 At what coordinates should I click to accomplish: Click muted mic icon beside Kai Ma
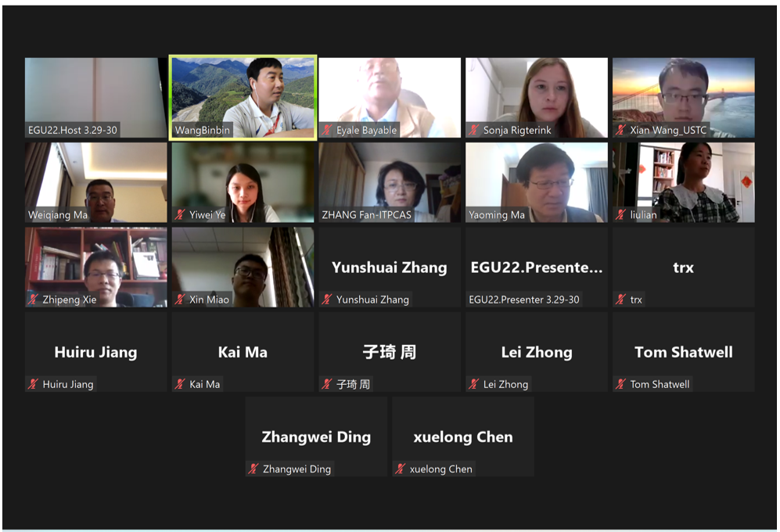tap(180, 384)
